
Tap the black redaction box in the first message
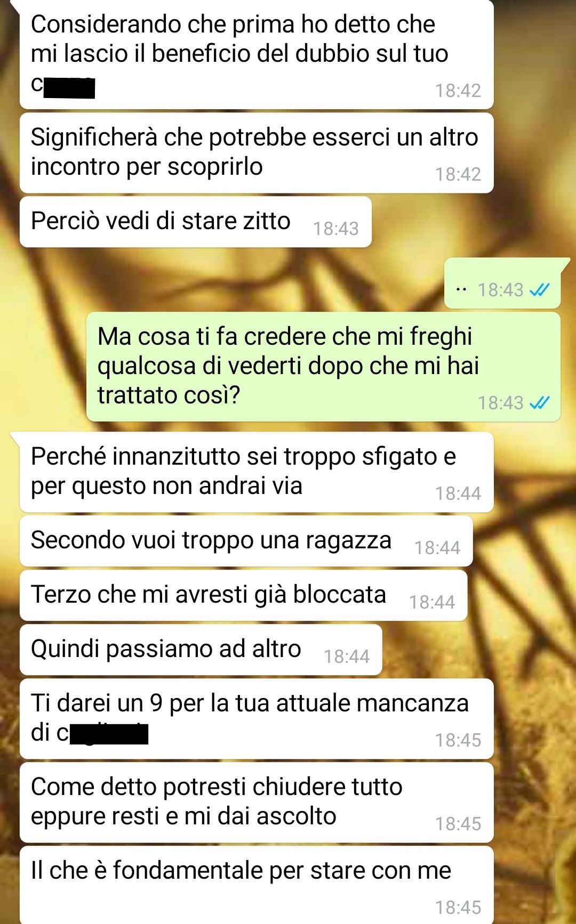(69, 88)
